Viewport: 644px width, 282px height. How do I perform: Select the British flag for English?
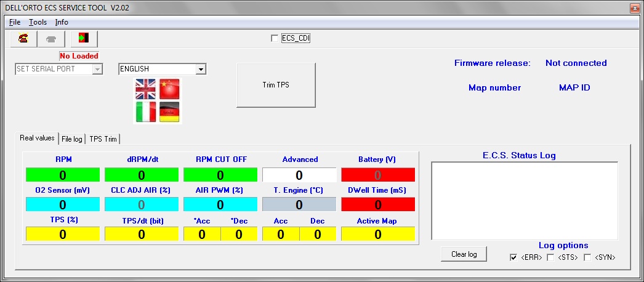145,89
